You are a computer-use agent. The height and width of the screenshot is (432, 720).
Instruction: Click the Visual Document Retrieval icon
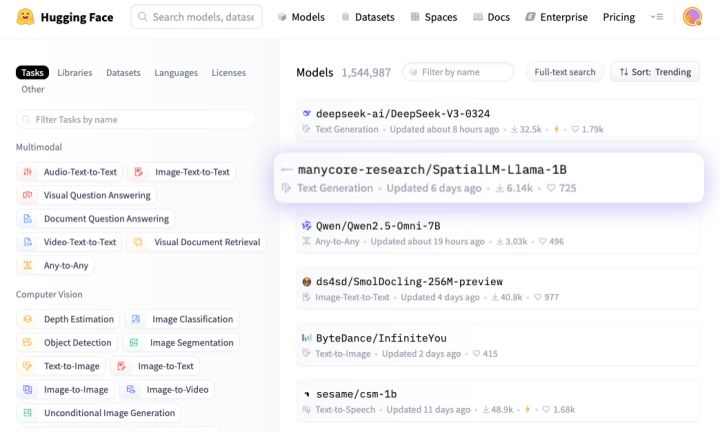pyautogui.click(x=138, y=242)
